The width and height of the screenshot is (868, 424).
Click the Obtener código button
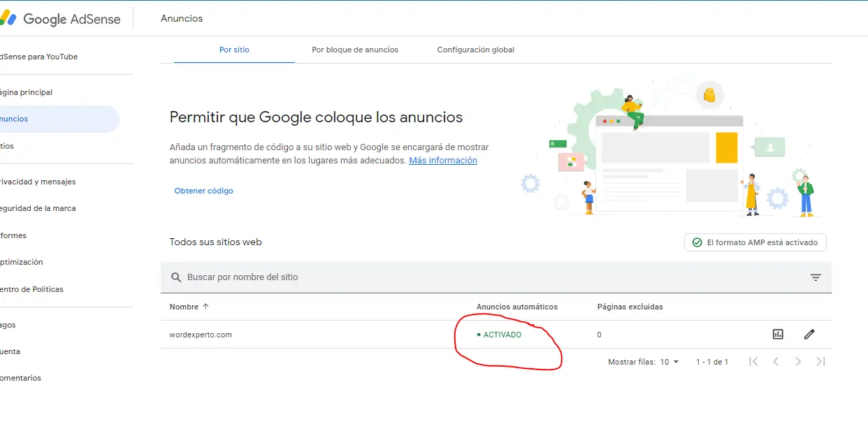pyautogui.click(x=203, y=191)
